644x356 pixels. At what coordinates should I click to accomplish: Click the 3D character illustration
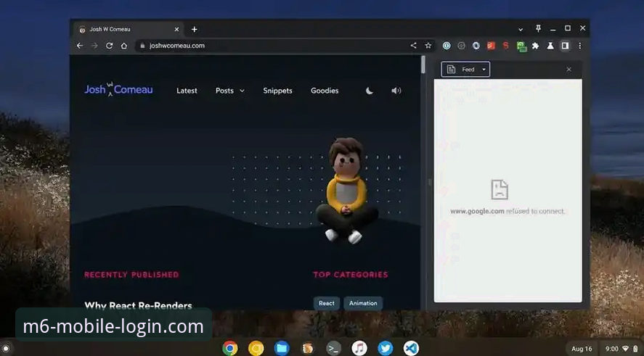346,191
